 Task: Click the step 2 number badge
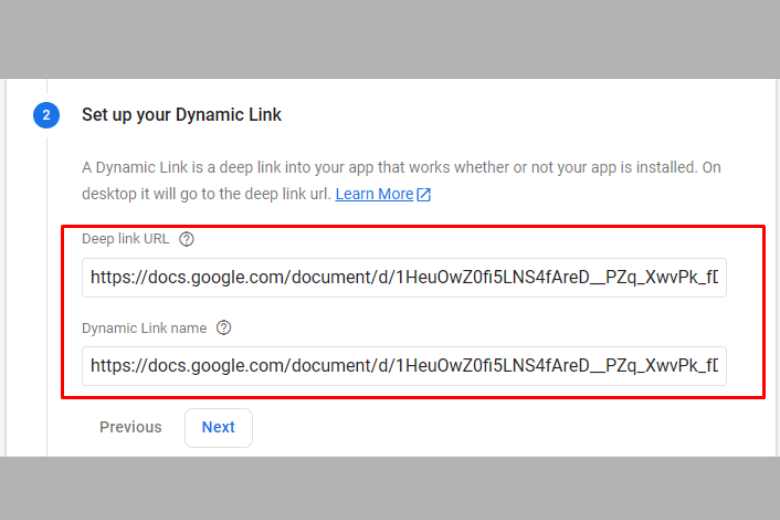point(46,115)
